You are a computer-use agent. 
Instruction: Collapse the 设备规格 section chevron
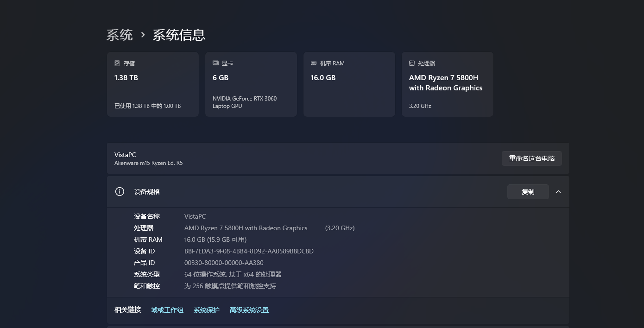558,192
